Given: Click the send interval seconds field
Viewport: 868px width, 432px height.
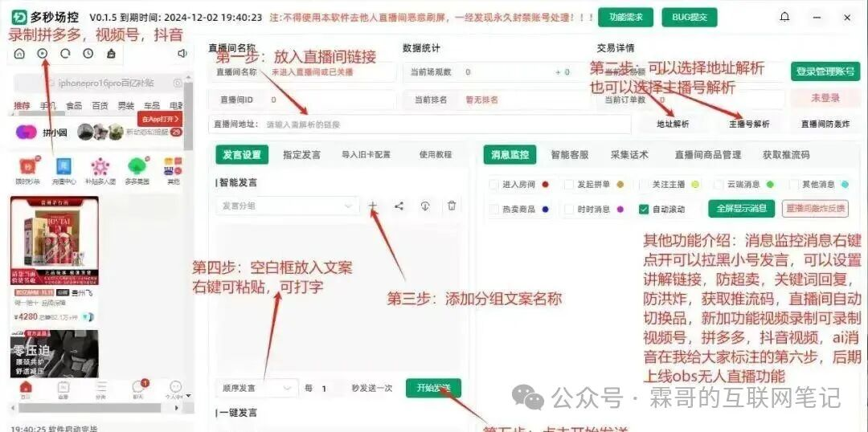Looking at the screenshot, I should pos(330,389).
